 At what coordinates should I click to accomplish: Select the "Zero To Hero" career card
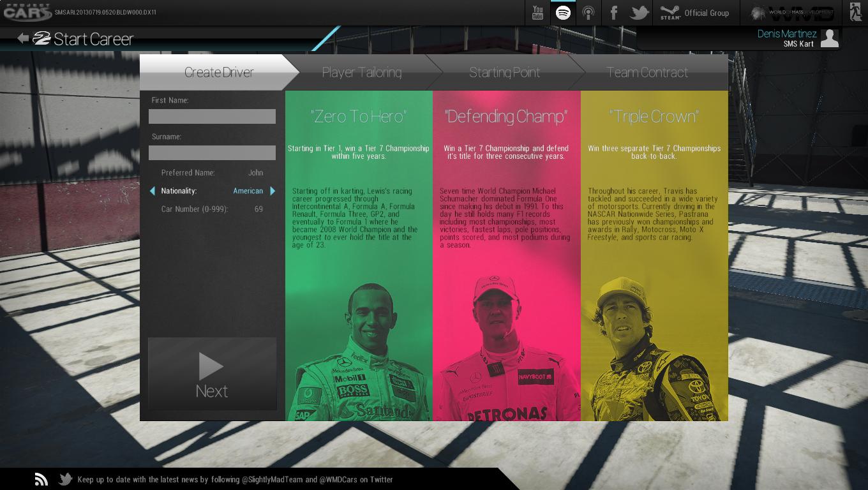click(359, 256)
